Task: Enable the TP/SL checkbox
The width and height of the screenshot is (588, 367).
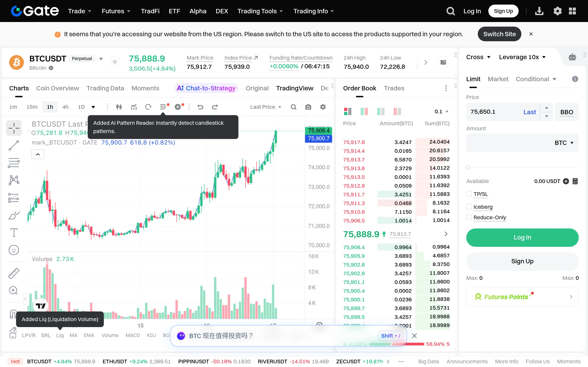Action: tap(469, 194)
